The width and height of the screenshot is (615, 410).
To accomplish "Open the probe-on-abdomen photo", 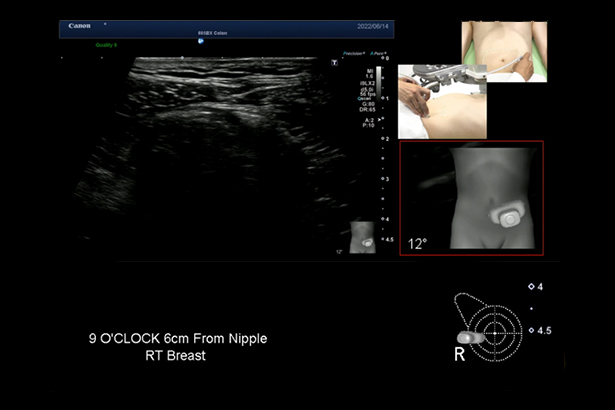I will coord(442,101).
